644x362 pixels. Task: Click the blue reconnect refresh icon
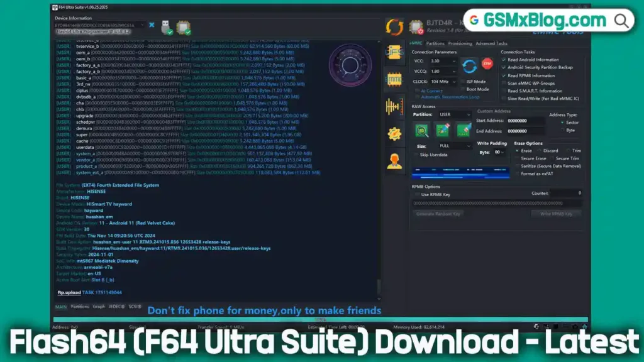coord(469,66)
